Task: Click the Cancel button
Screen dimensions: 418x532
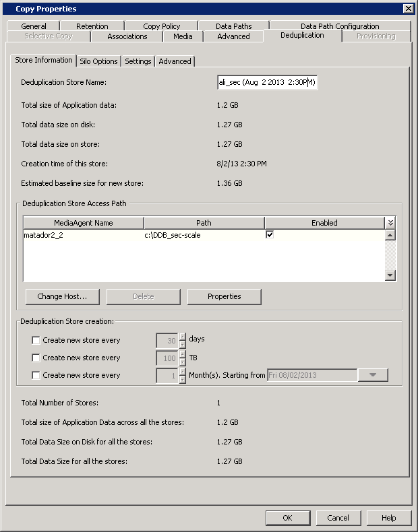Action: [338, 518]
